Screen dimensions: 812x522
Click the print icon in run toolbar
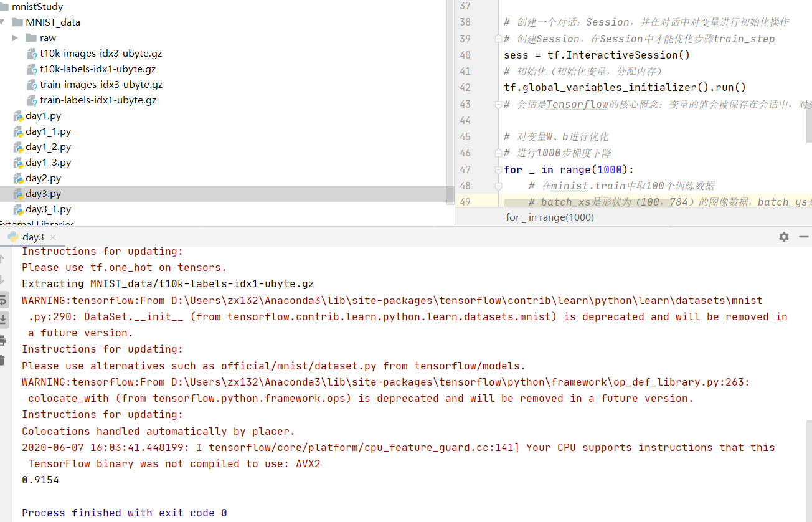coord(2,340)
